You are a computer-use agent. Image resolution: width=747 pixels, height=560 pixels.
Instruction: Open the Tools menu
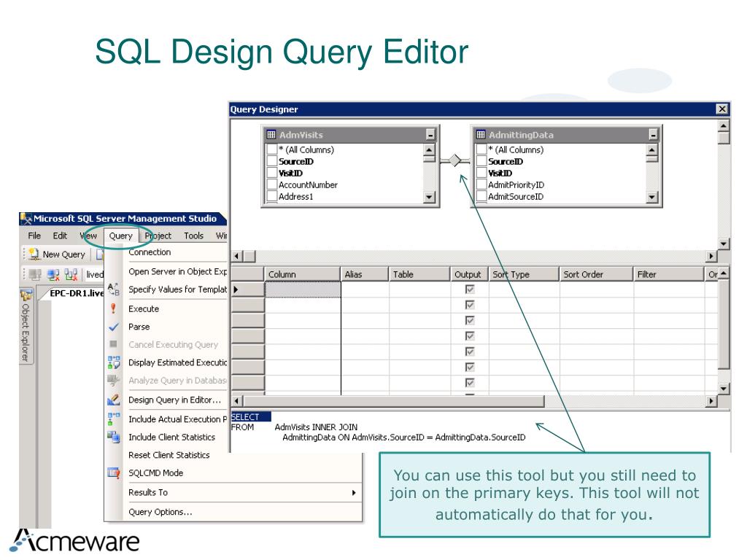click(193, 236)
